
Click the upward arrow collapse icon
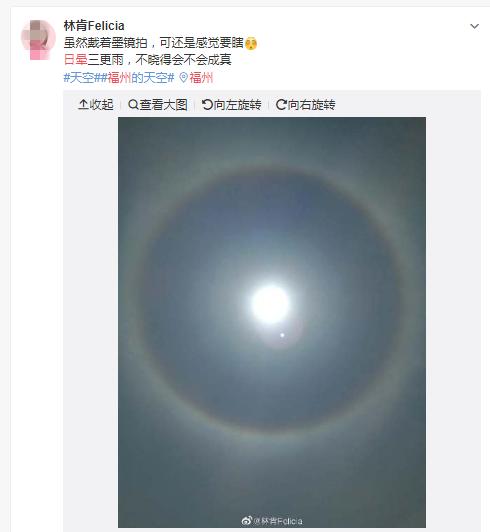point(83,104)
